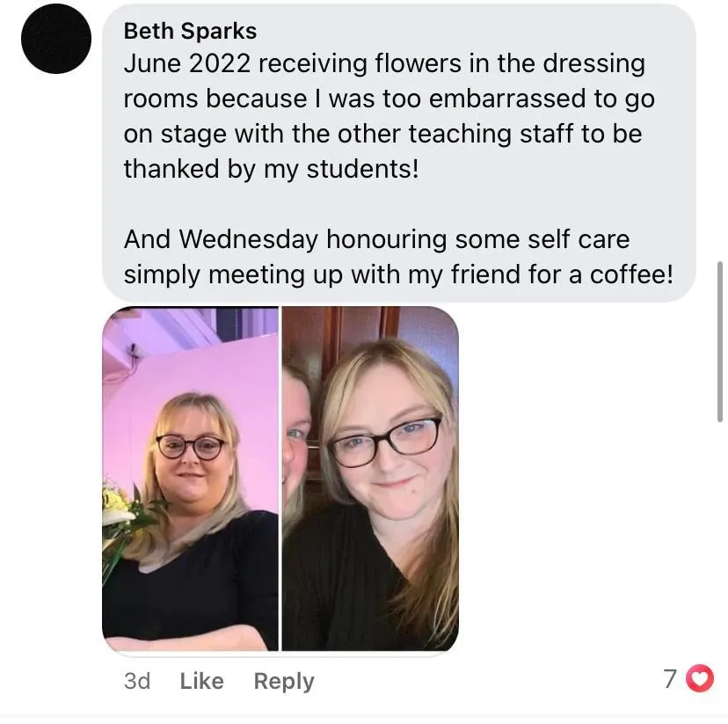728x724 pixels.
Task: Click the line ending with 'for a coffee!'
Action: [398, 274]
